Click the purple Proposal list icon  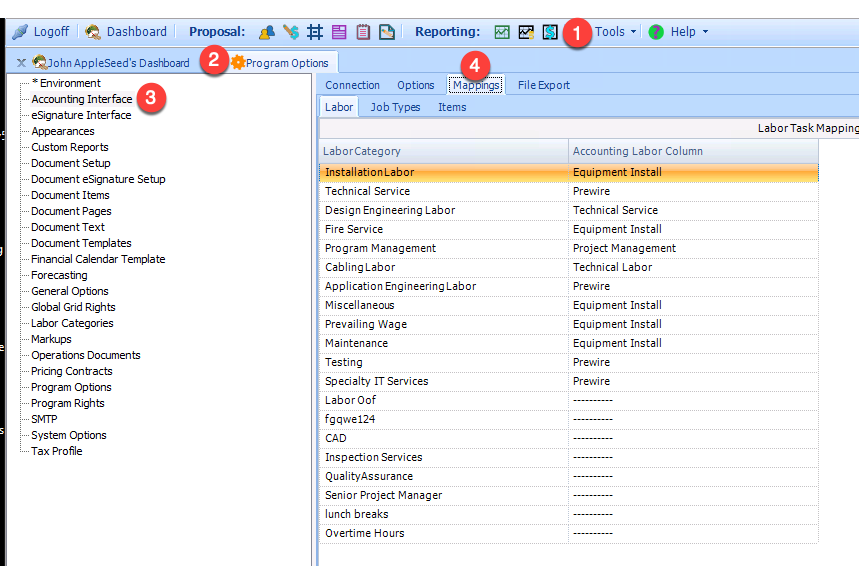[339, 32]
